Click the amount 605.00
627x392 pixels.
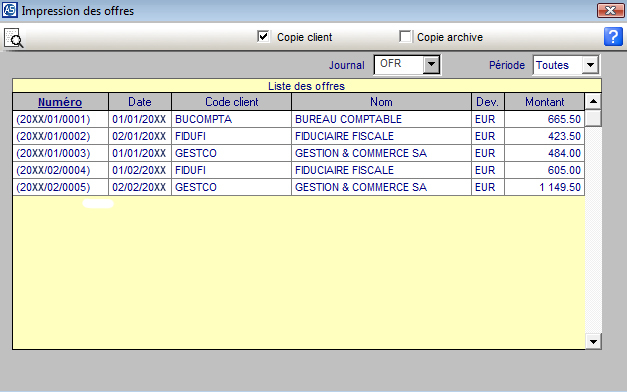click(564, 170)
